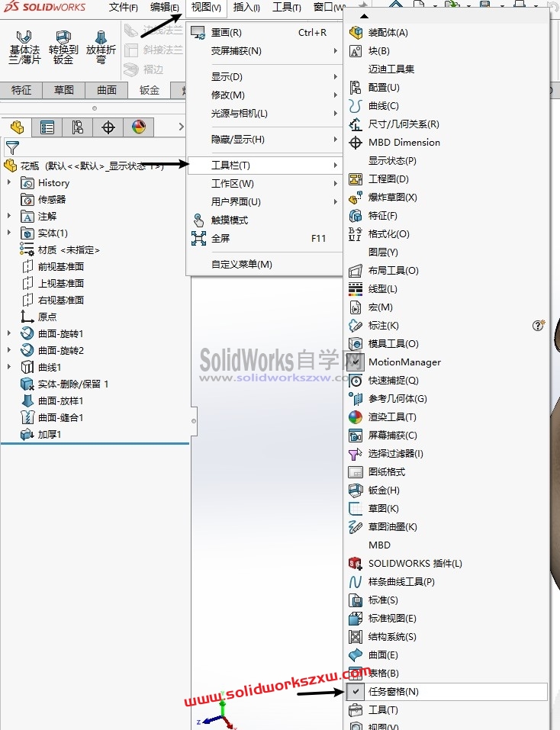Open the DisplayManager color ball tab

point(139,127)
